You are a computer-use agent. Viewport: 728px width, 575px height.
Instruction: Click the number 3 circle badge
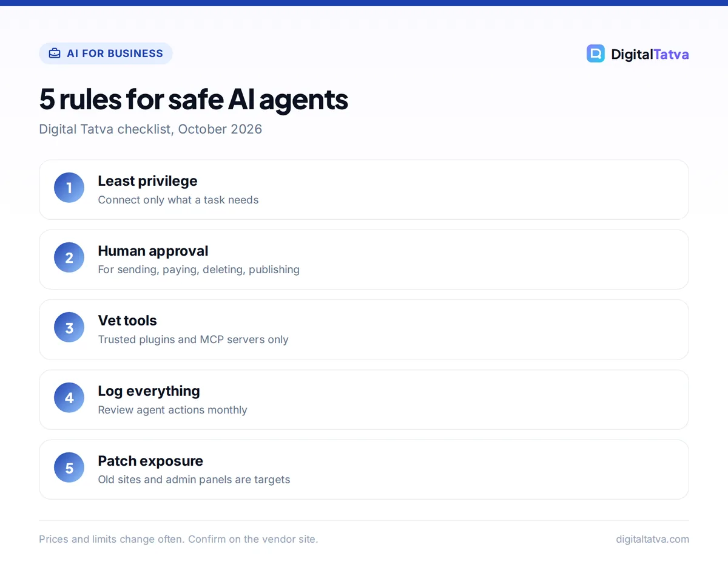(x=69, y=328)
